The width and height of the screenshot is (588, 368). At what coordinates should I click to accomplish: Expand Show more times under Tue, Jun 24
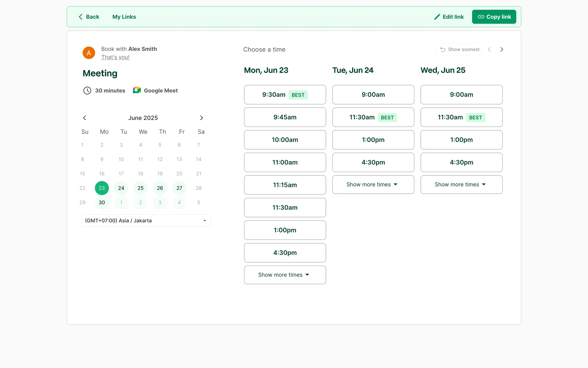[373, 184]
